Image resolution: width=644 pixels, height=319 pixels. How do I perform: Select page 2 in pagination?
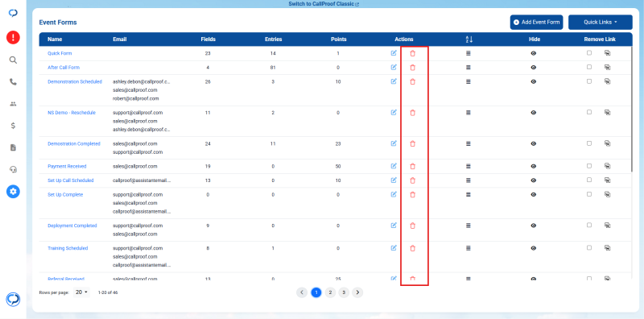point(330,292)
